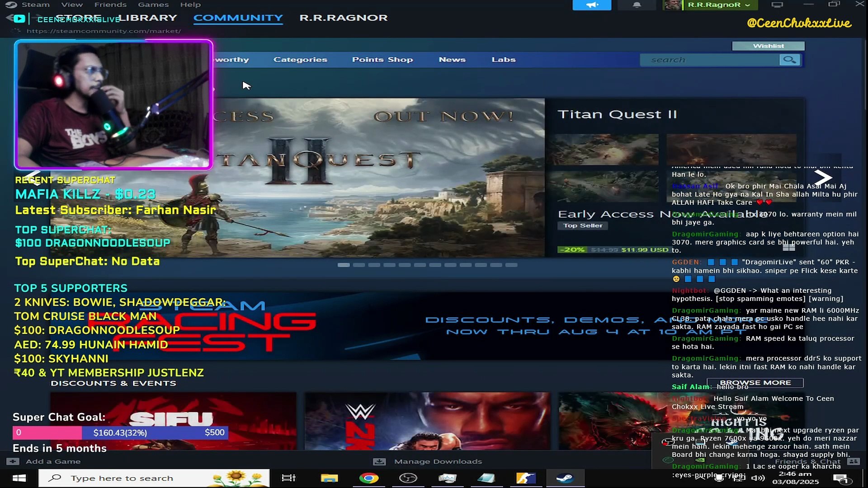Open the Wishlist button
The image size is (868, 488).
pyautogui.click(x=768, y=46)
